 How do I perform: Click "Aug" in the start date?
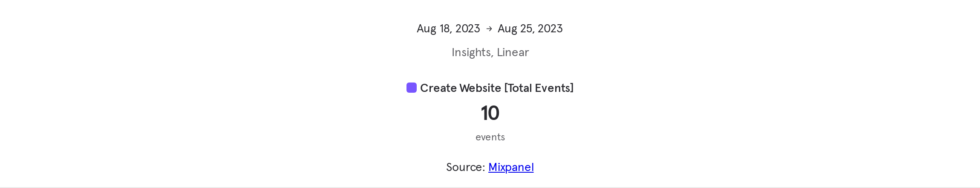tap(426, 28)
